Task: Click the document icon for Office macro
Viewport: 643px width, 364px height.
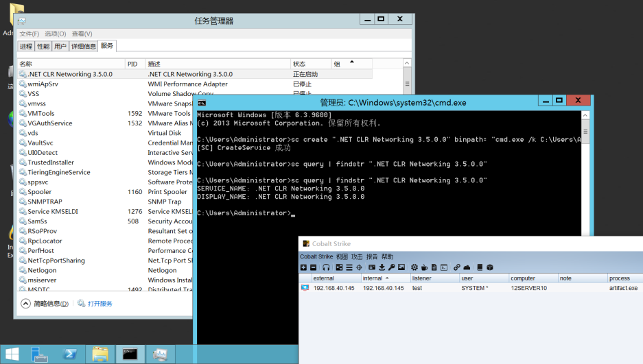Action: coord(434,267)
